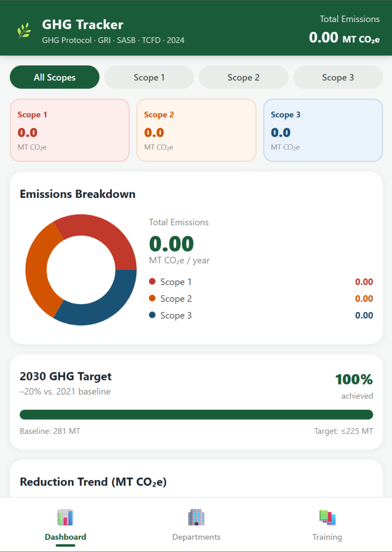Click the 2030 GHG Target progress bar

[x=196, y=415]
